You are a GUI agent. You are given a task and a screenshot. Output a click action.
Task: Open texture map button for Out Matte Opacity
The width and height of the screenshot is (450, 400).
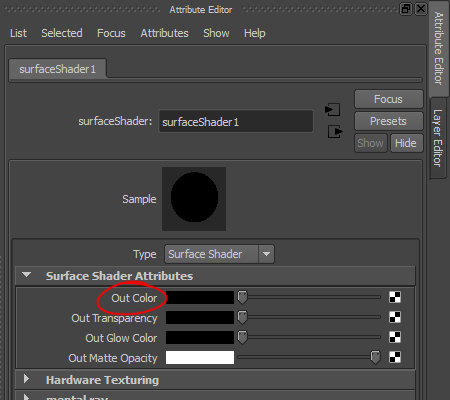click(x=395, y=357)
